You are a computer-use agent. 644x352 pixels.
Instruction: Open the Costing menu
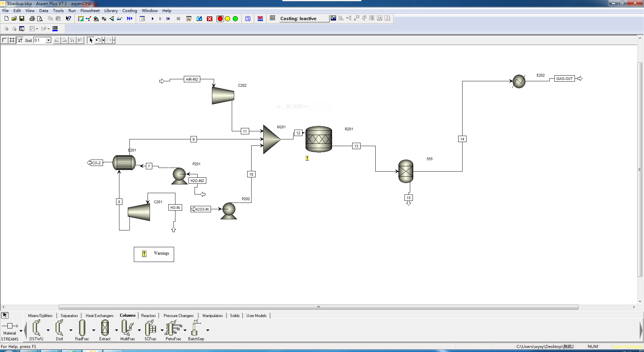click(129, 11)
